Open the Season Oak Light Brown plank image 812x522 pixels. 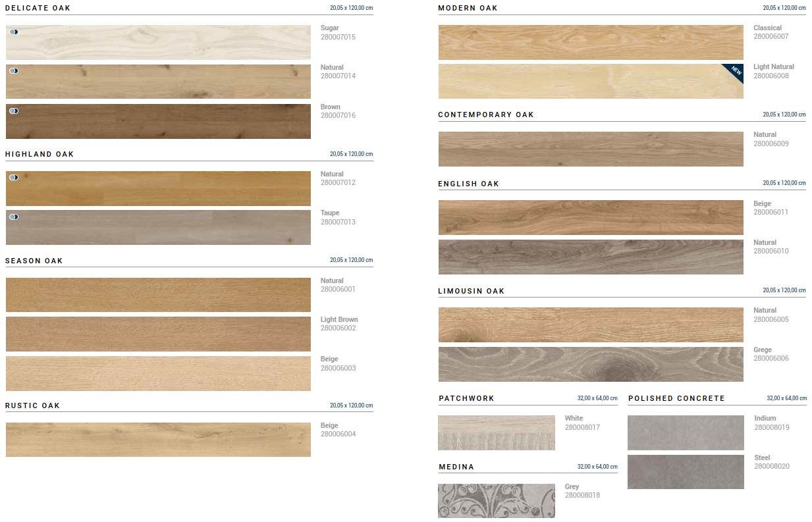tap(158, 334)
